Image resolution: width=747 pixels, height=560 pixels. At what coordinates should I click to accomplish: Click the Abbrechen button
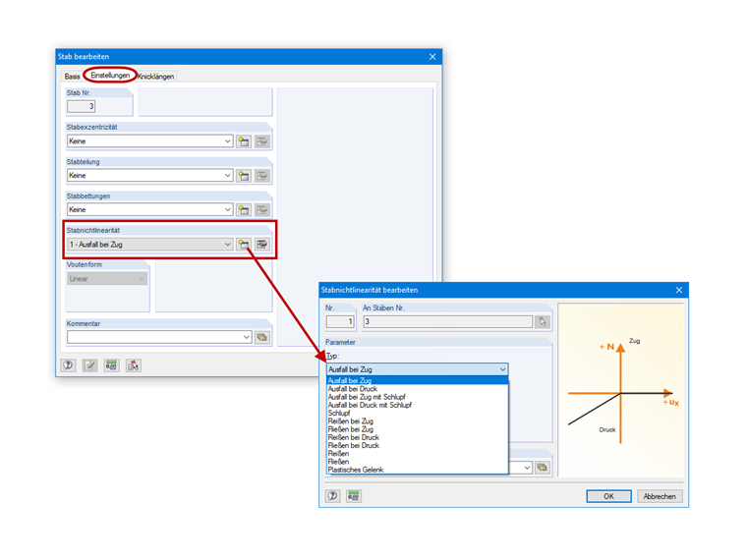click(660, 496)
